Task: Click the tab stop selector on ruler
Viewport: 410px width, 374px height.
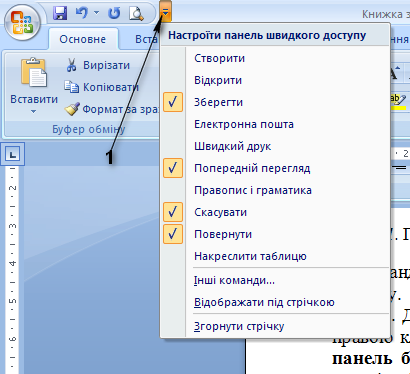Action: tap(12, 154)
